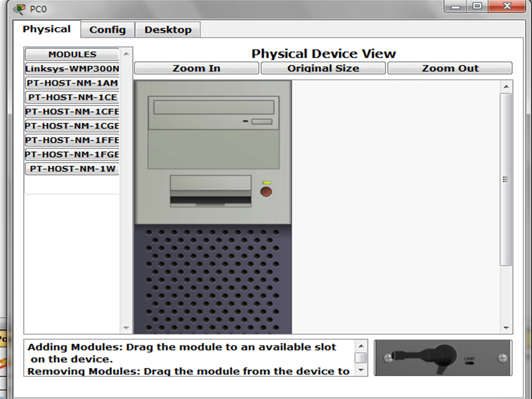Pick the PT-HOST-NM-1W module
532x399 pixels.
[x=72, y=169]
